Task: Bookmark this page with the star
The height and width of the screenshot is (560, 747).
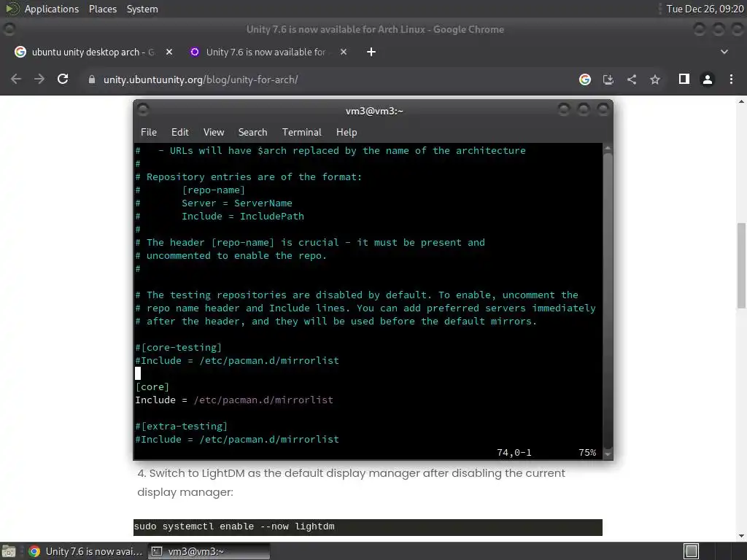Action: coord(655,79)
